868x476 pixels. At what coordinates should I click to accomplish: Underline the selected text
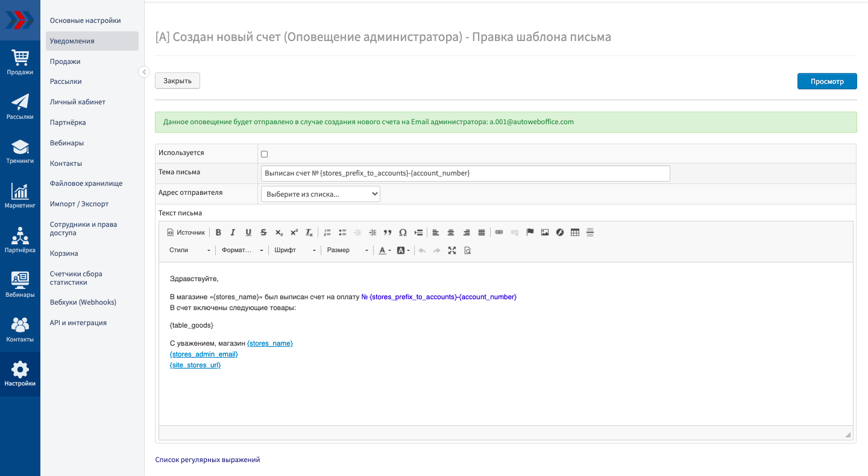coord(248,232)
